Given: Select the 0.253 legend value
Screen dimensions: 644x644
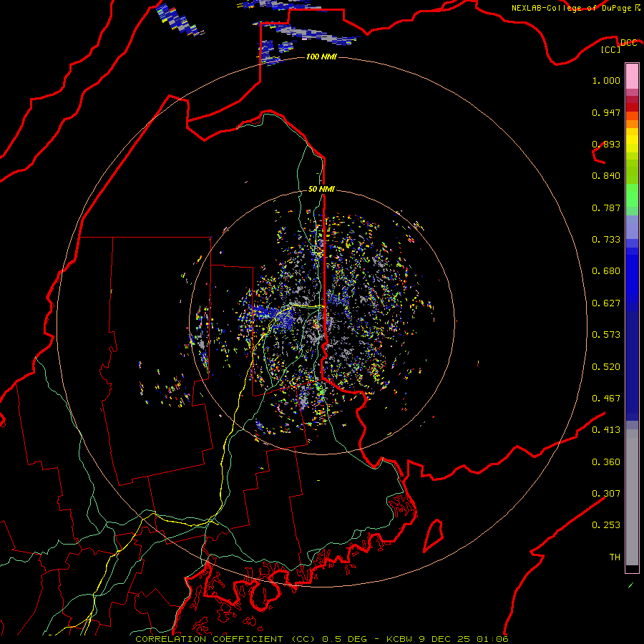Looking at the screenshot, I should (x=606, y=525).
